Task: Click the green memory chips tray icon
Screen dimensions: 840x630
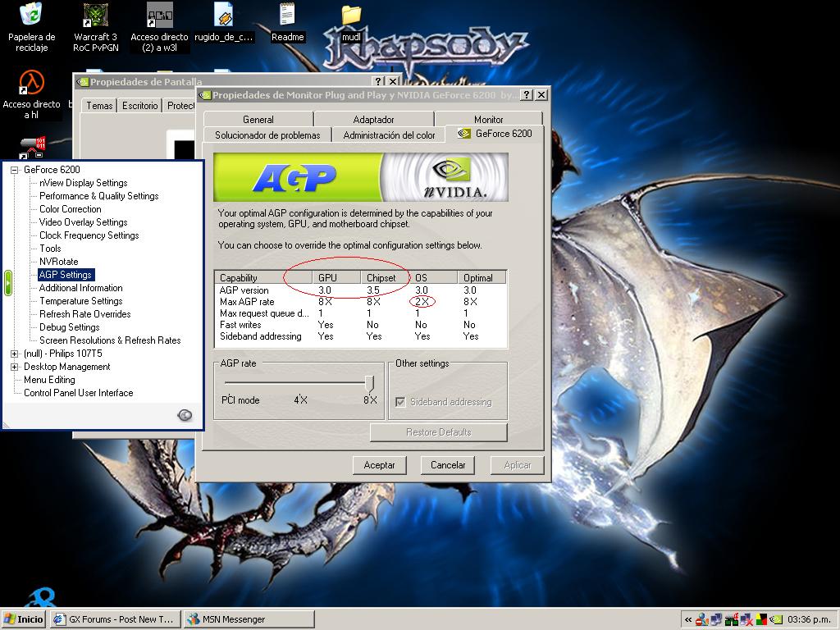Action: pos(731,620)
